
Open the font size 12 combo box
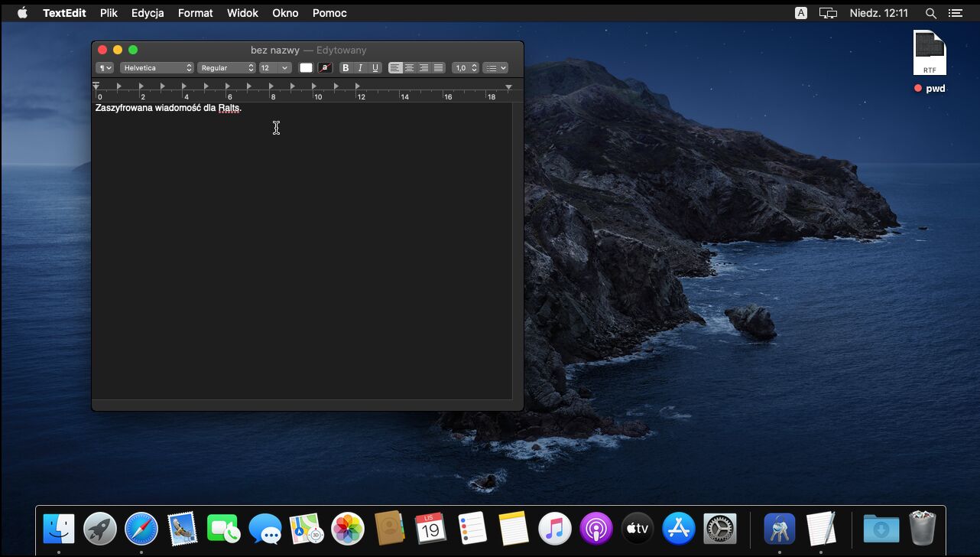tap(274, 68)
